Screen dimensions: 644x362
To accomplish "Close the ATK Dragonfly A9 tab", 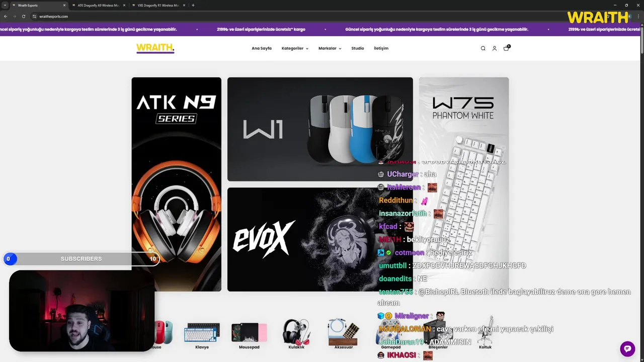I will coord(124,5).
